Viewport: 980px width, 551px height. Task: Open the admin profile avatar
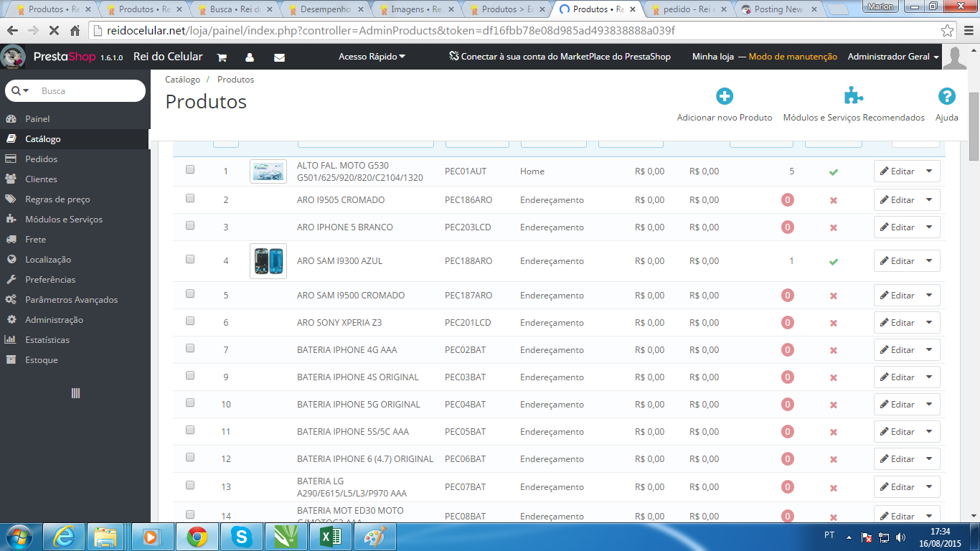point(955,57)
